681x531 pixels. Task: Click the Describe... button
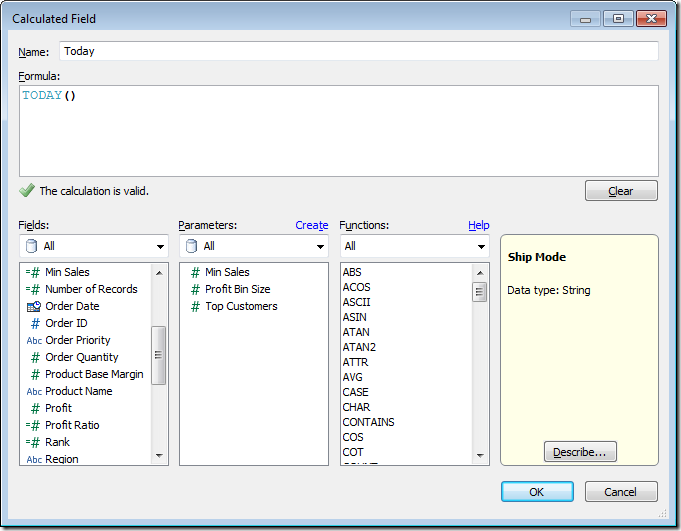click(580, 452)
